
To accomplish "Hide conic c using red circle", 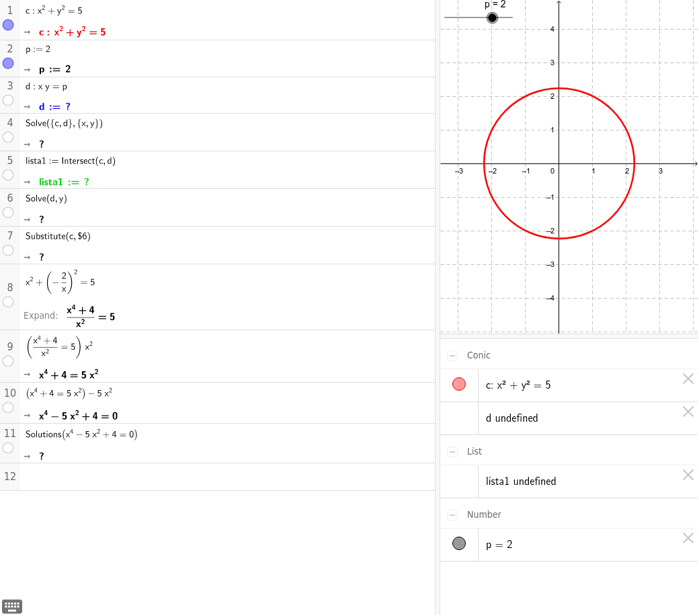I will coord(458,384).
